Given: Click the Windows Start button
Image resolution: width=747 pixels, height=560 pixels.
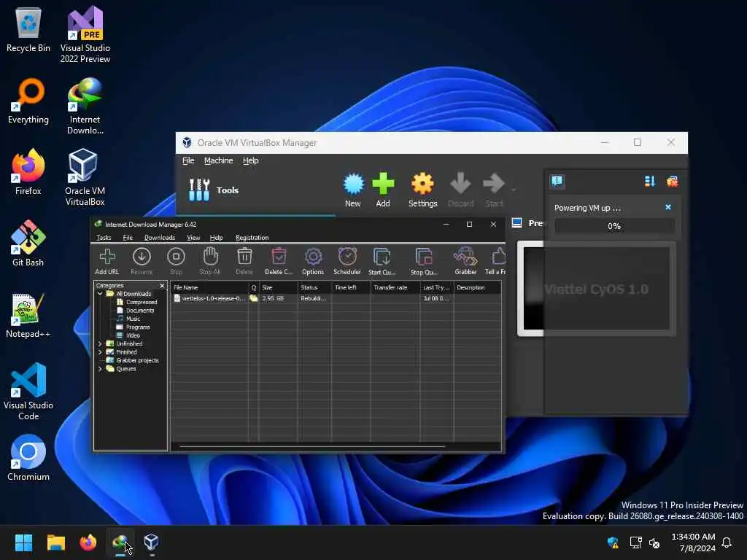Looking at the screenshot, I should click(23, 542).
